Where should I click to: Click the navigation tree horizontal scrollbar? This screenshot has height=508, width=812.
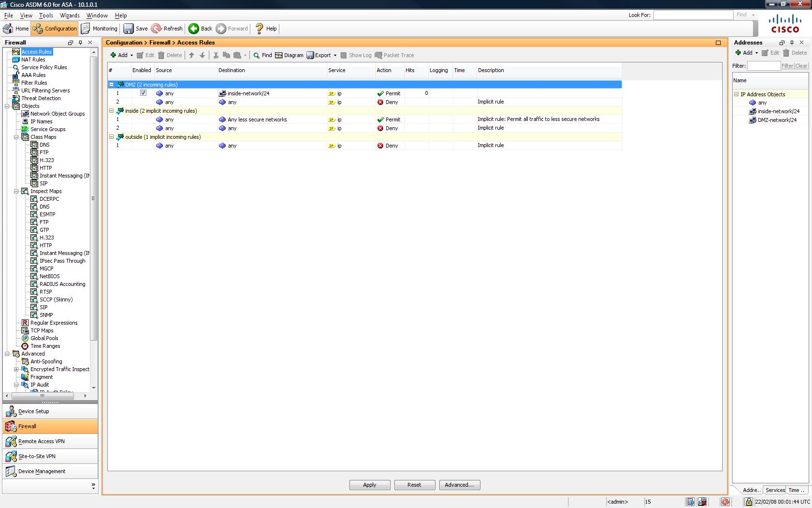click(43, 396)
